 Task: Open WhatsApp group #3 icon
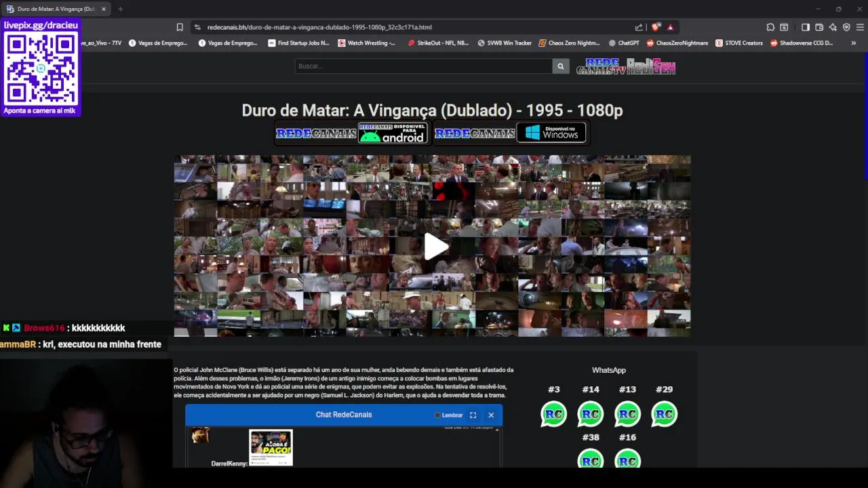[553, 414]
